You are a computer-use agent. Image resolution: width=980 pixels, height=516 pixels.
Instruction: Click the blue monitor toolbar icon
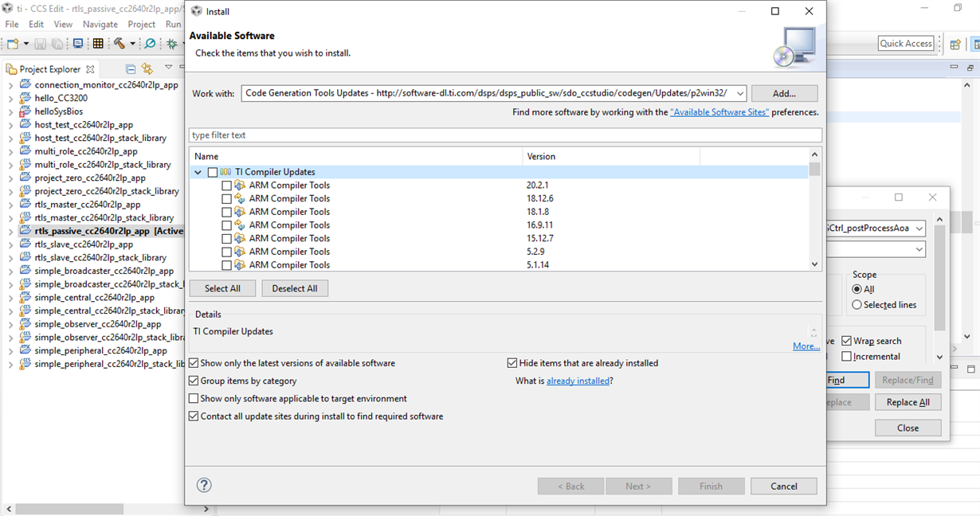click(78, 44)
